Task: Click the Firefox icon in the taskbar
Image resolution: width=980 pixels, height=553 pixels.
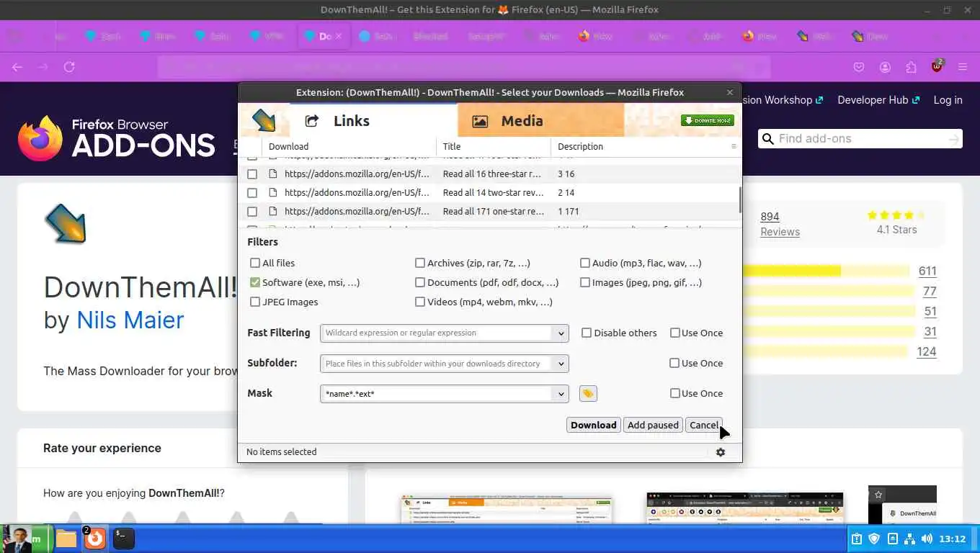Action: [x=94, y=538]
